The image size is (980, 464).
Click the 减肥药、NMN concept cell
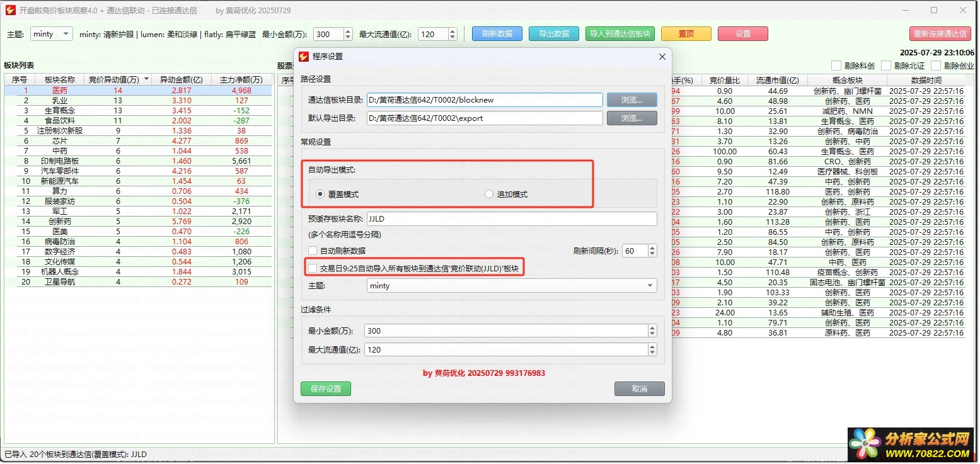point(847,111)
